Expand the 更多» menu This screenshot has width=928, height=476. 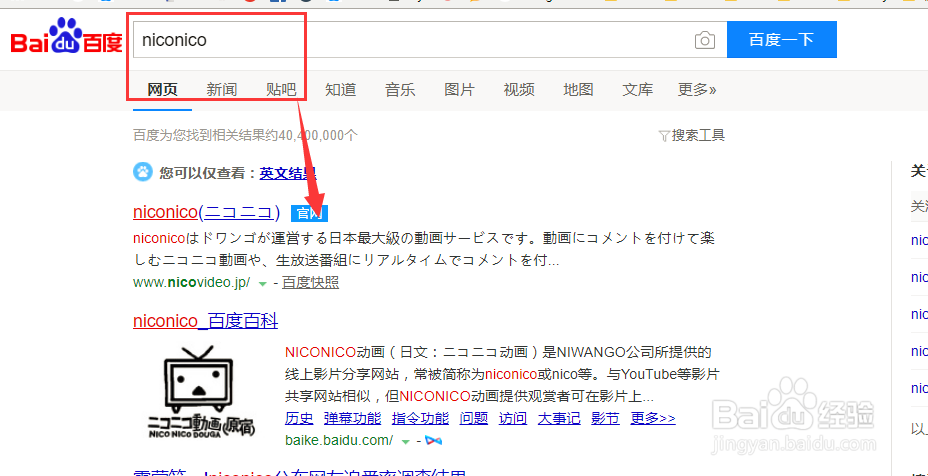697,90
